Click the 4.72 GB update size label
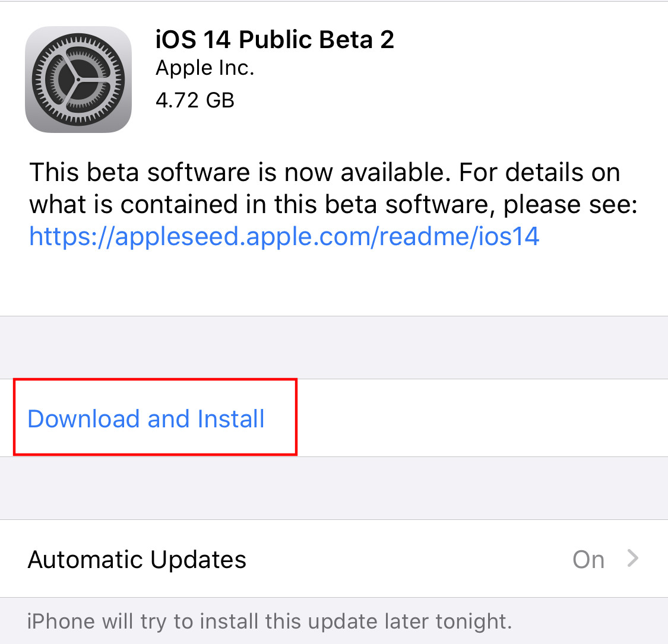This screenshot has width=668, height=644. (x=195, y=100)
